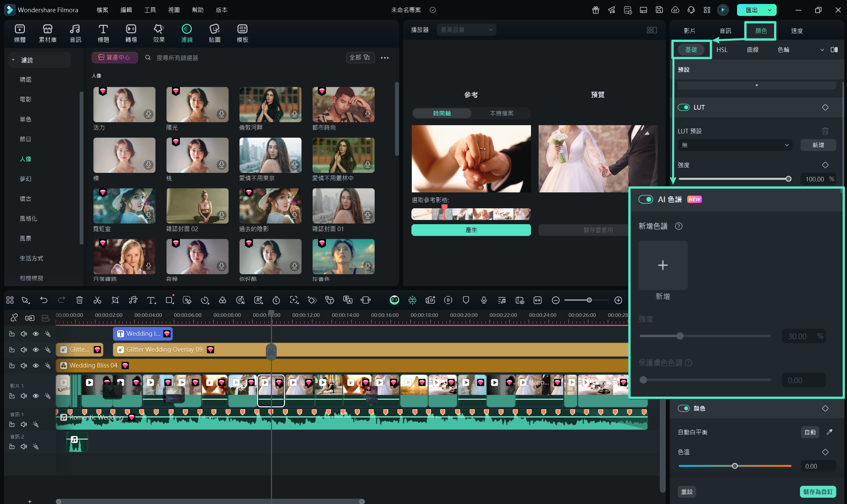This screenshot has width=847, height=504.
Task: Click the save project floppy icon
Action: [x=659, y=10]
